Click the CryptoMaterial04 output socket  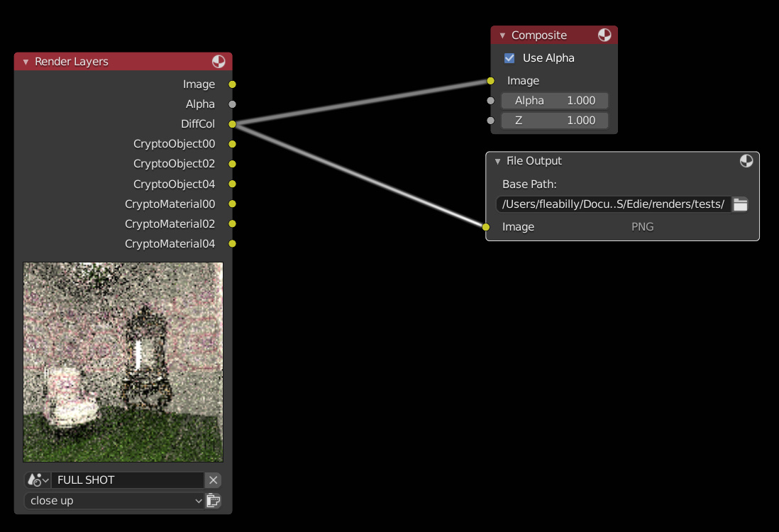232,243
